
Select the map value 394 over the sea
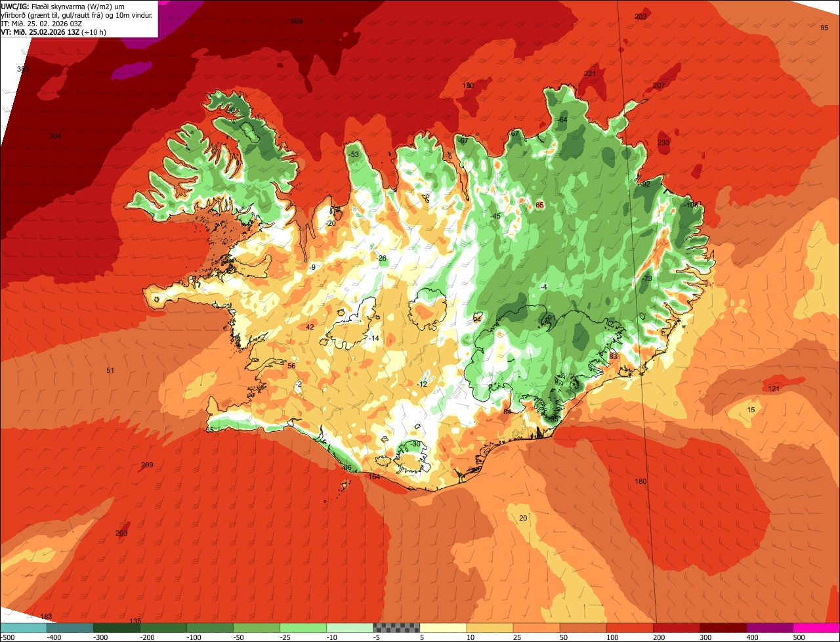55,136
